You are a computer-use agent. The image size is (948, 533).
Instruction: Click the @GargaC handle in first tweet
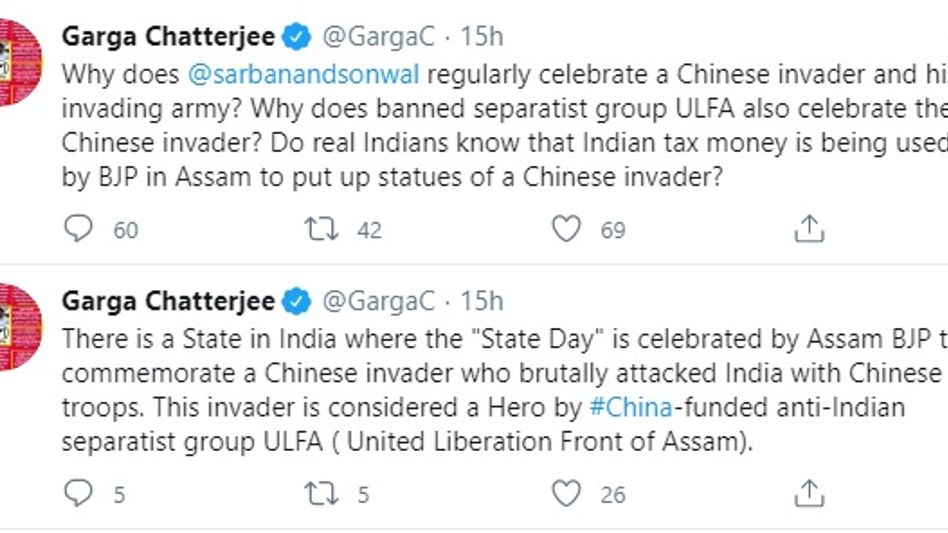click(x=378, y=37)
